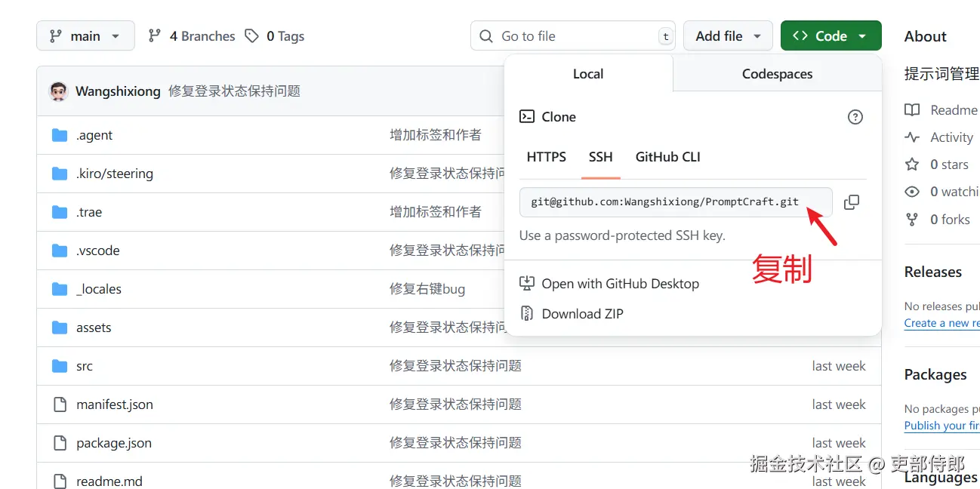The height and width of the screenshot is (489, 980).
Task: Select the GitHub CLI clone tab
Action: click(x=667, y=157)
